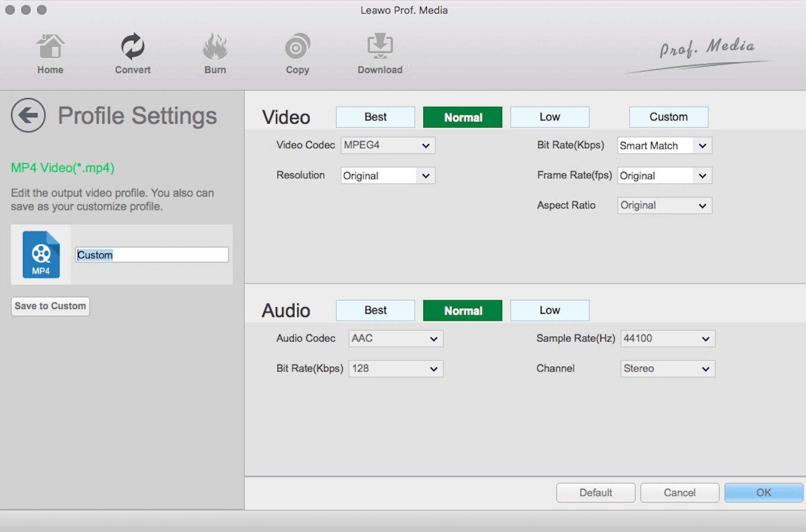Restore defaults with the Default button
Viewport: 806px width, 532px height.
pyautogui.click(x=595, y=492)
